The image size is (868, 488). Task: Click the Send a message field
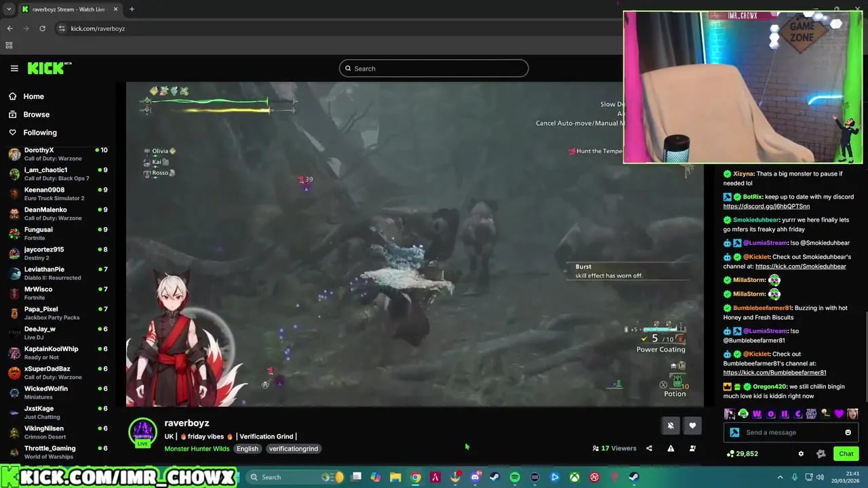point(790,432)
